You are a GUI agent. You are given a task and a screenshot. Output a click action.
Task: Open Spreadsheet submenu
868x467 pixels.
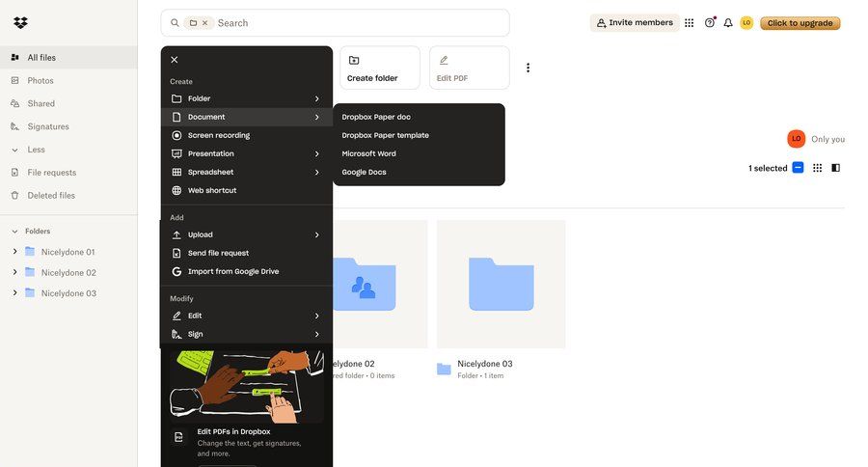[x=246, y=173]
